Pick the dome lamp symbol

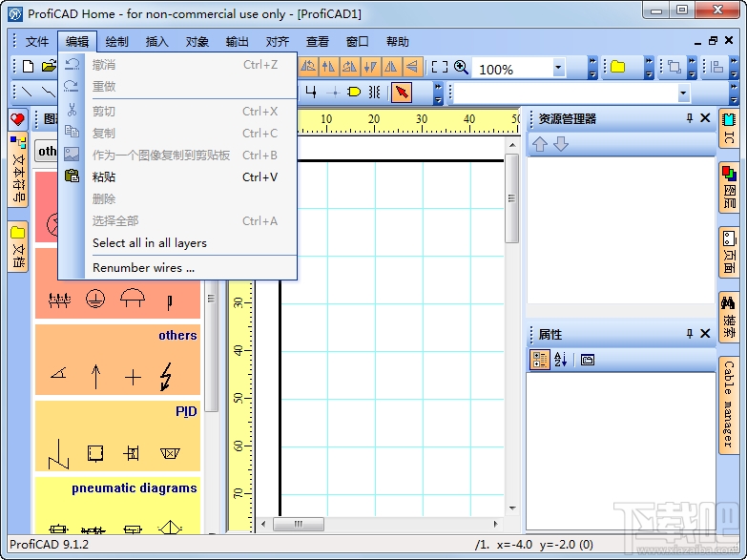[x=132, y=298]
